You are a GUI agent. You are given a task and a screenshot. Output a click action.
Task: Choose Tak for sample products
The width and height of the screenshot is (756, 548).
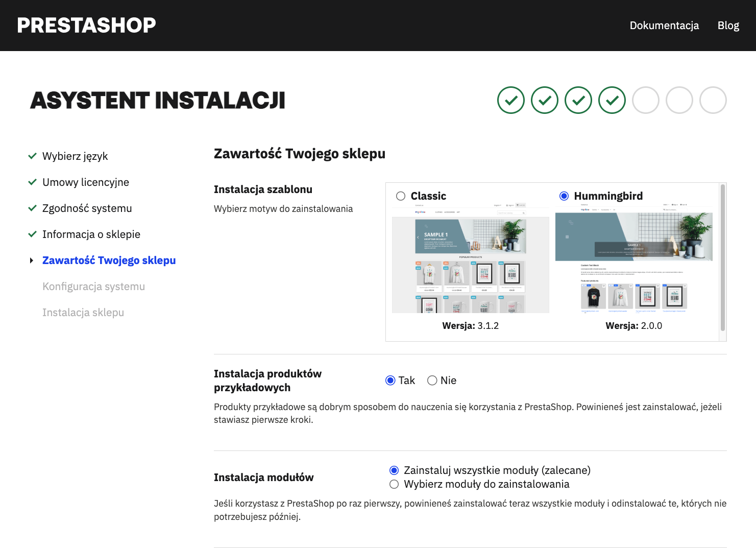(391, 380)
